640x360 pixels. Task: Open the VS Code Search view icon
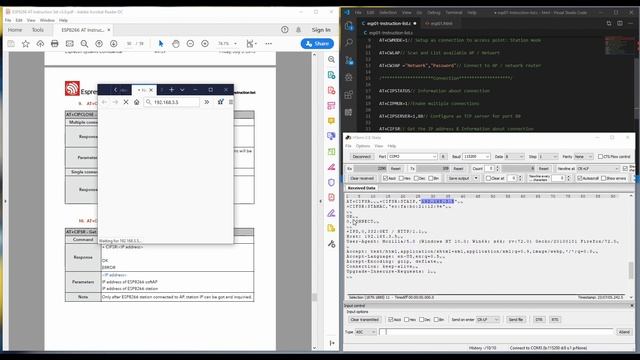click(349, 42)
